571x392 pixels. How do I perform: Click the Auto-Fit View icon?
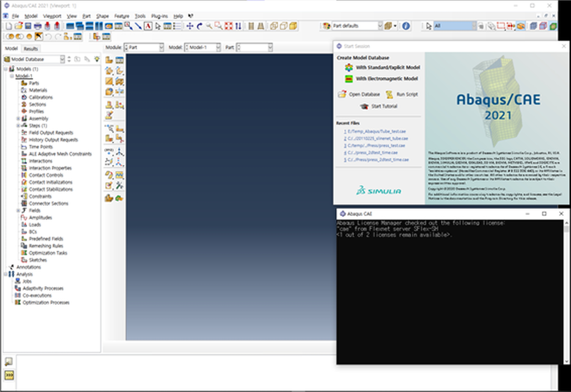click(x=229, y=26)
